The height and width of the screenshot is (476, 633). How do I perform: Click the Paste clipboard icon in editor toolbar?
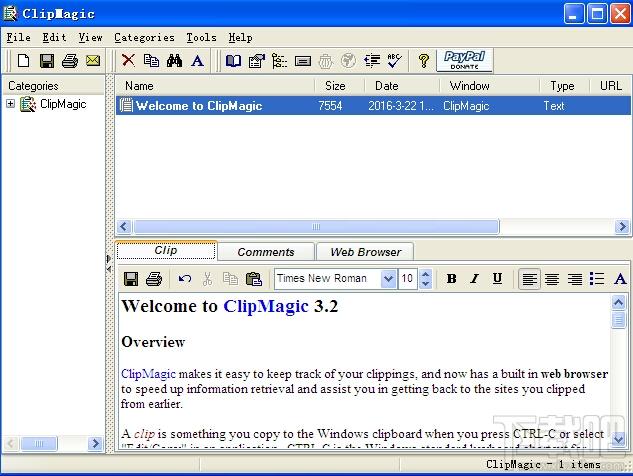(x=254, y=279)
